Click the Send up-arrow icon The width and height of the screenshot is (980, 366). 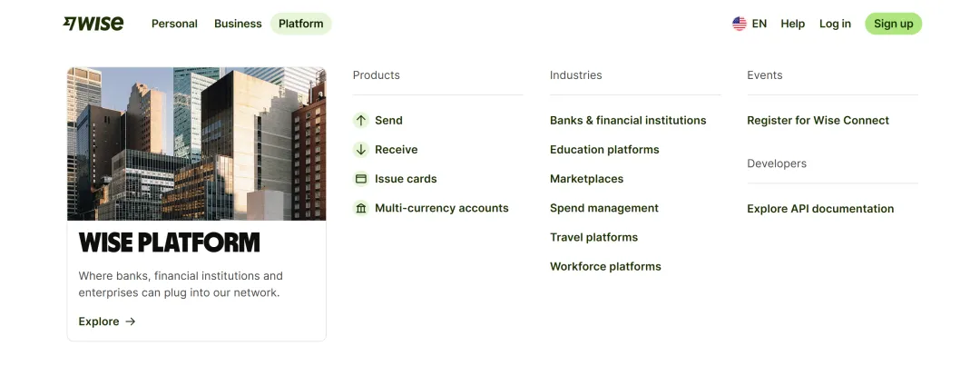360,120
